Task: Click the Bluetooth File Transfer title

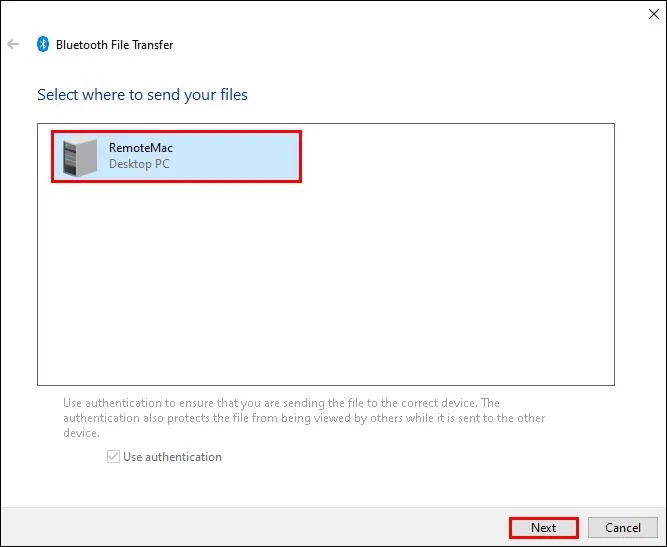Action: (114, 45)
